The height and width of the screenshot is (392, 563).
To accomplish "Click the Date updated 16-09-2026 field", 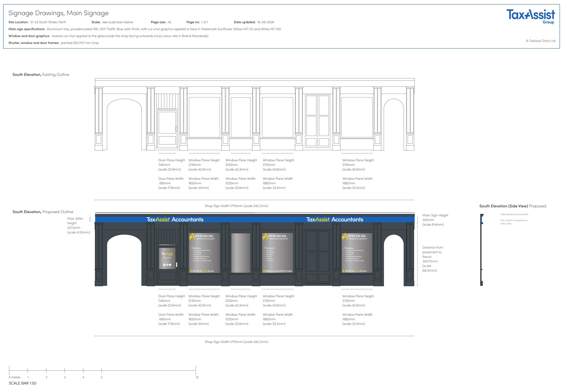I will point(254,22).
